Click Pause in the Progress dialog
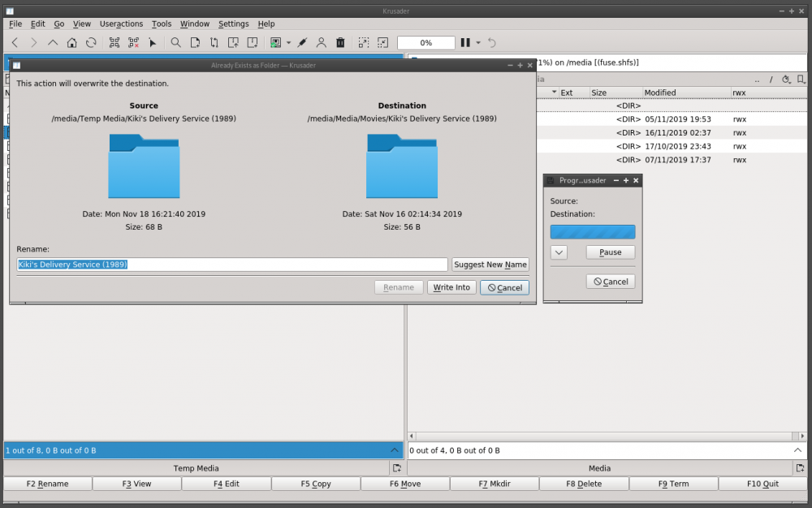812x508 pixels. pyautogui.click(x=610, y=252)
